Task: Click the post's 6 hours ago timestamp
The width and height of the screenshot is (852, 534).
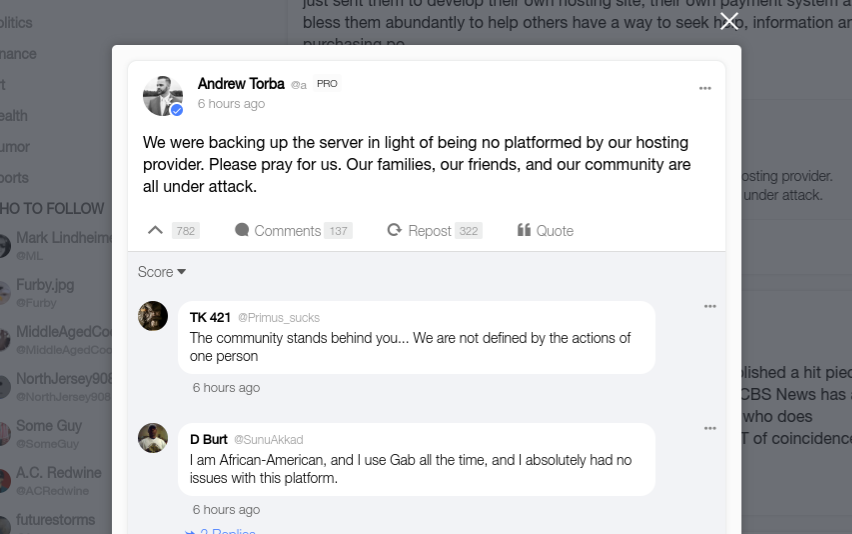Action: (x=231, y=104)
